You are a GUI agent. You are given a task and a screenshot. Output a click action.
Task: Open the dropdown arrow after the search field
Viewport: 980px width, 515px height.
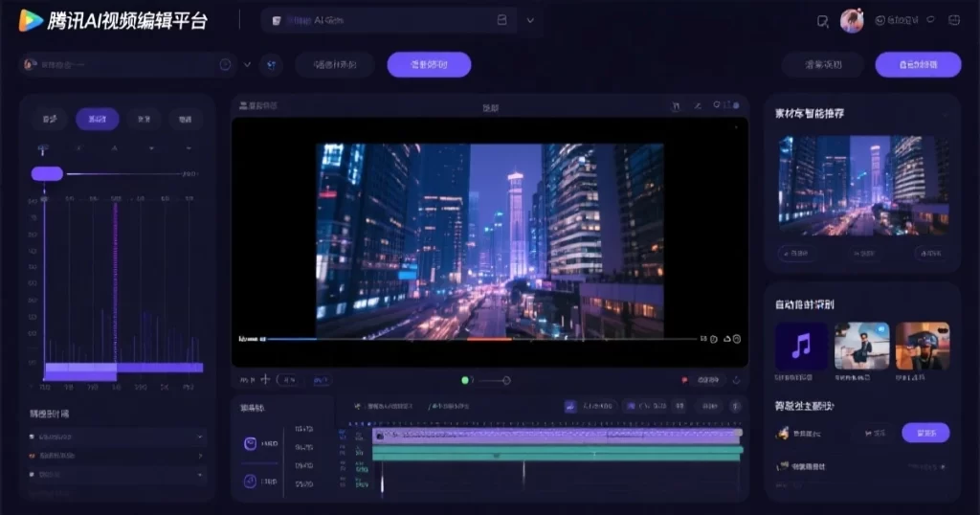(247, 65)
